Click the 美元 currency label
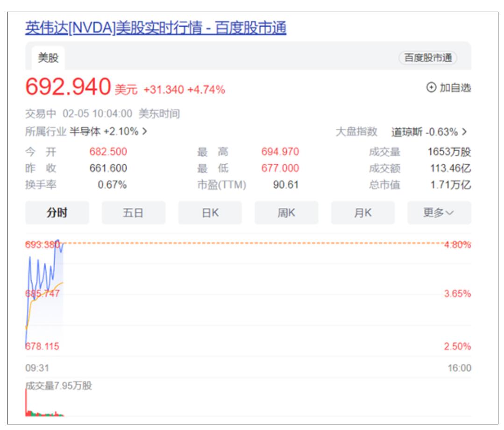The image size is (504, 430). click(126, 90)
